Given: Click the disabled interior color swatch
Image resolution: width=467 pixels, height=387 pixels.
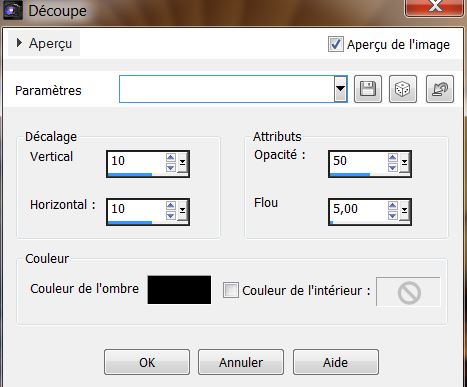Looking at the screenshot, I should click(408, 292).
